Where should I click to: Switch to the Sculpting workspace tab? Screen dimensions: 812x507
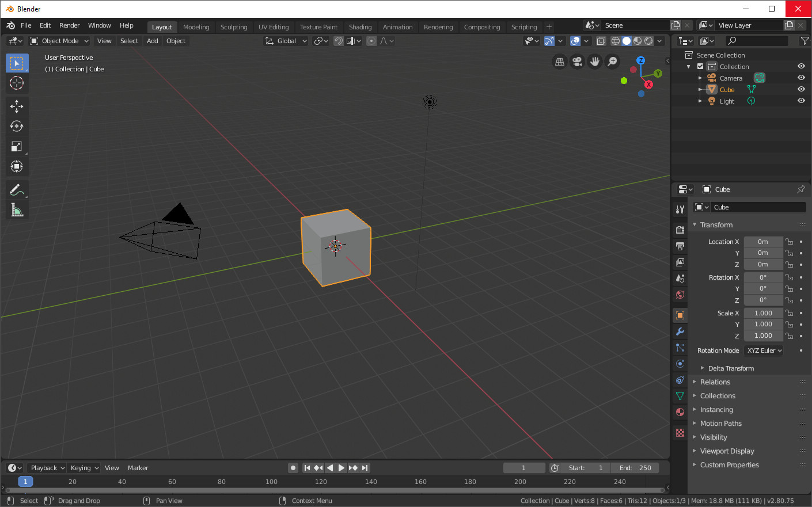click(x=234, y=27)
